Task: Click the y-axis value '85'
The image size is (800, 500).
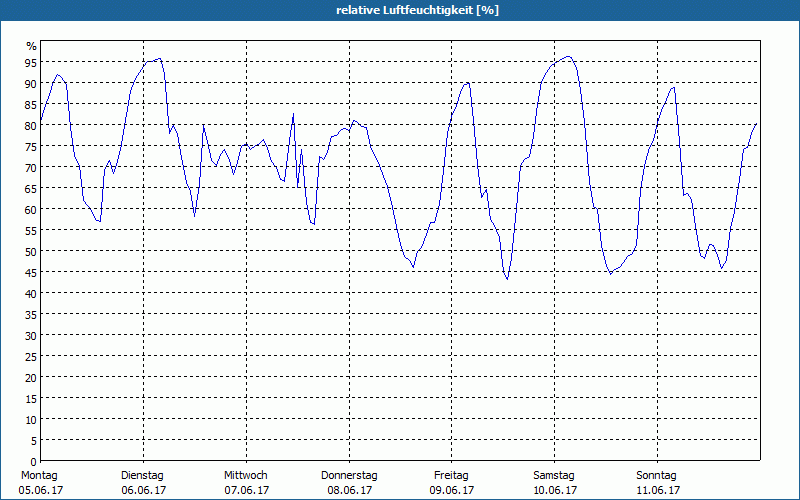Action: pos(31,105)
